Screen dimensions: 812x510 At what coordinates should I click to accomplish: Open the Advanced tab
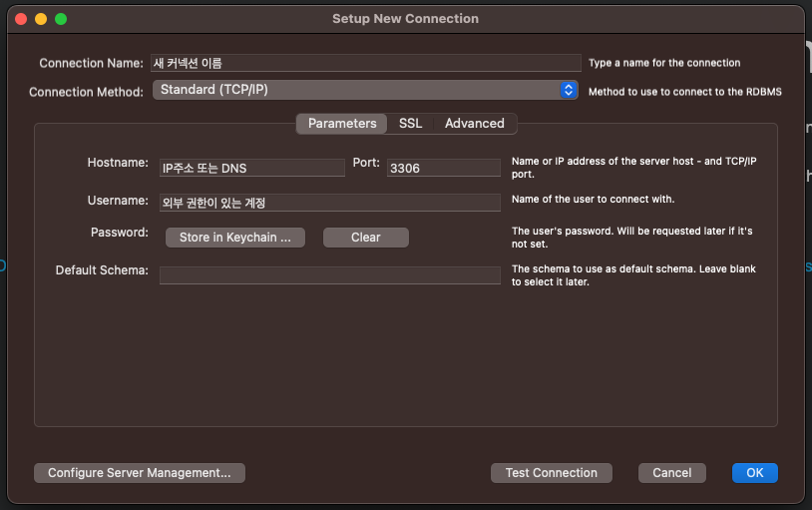pos(475,124)
